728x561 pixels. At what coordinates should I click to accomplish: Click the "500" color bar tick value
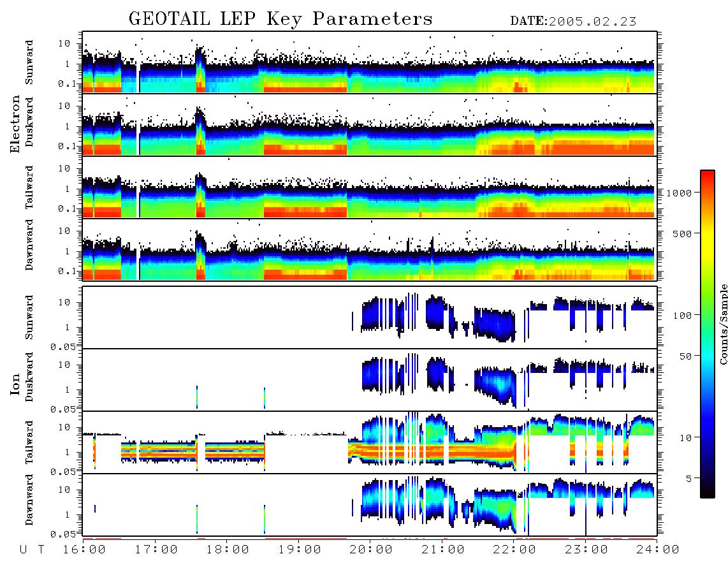pos(683,233)
